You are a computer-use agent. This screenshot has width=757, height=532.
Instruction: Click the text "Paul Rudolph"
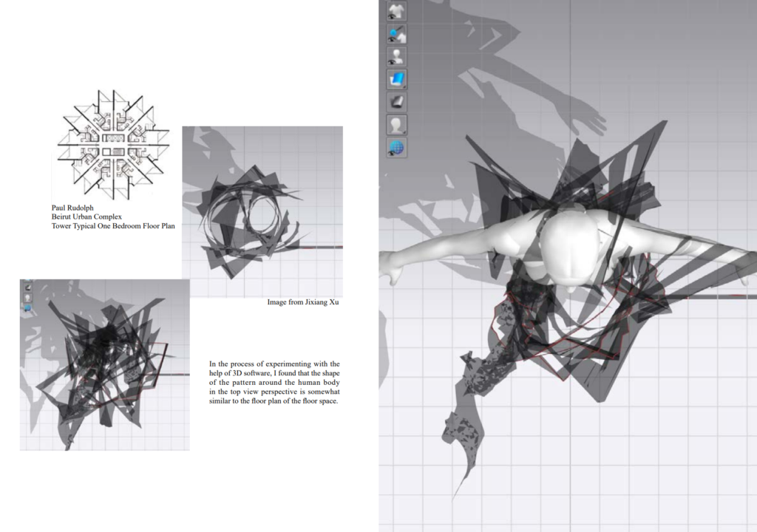tap(72, 208)
